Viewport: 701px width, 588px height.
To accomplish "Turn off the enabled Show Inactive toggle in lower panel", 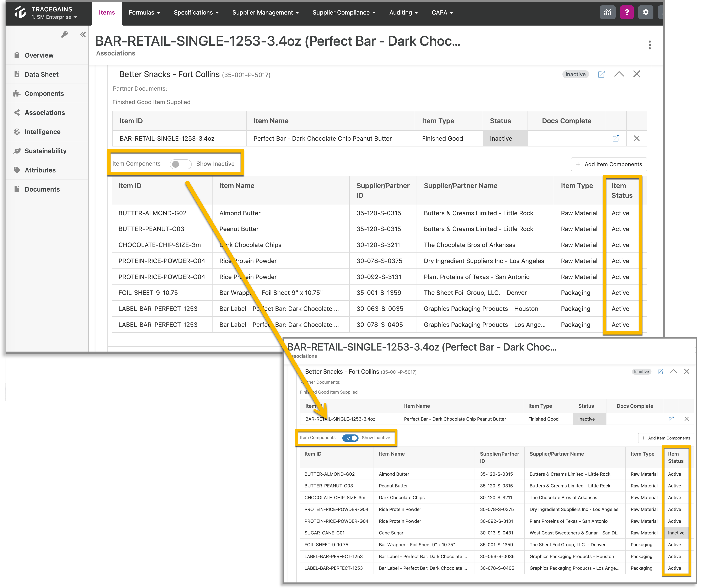I will tap(350, 438).
